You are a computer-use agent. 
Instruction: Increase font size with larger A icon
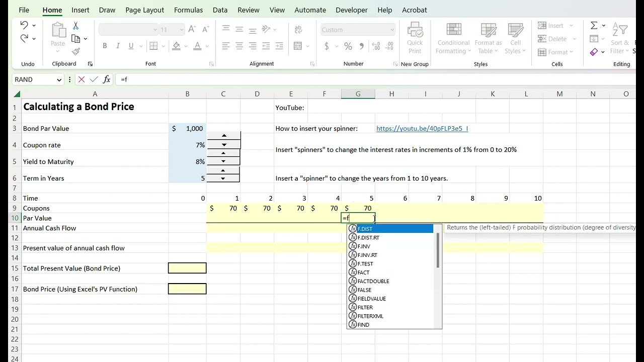(x=192, y=30)
